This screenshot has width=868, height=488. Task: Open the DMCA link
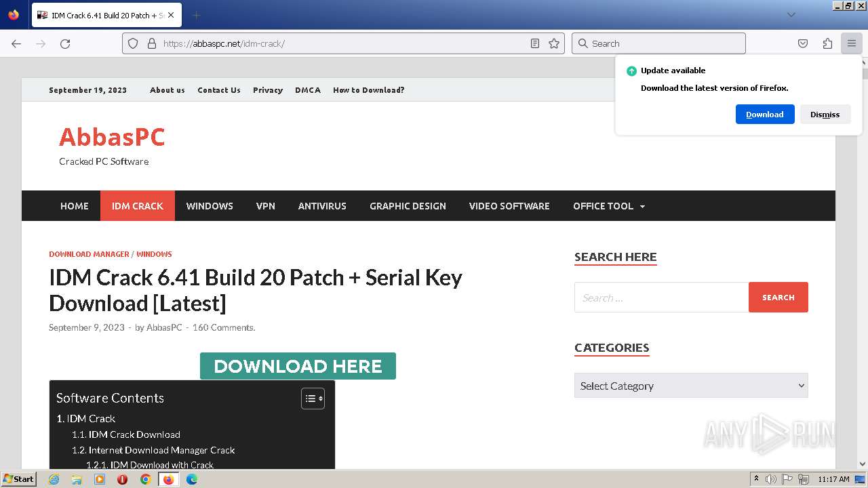308,90
